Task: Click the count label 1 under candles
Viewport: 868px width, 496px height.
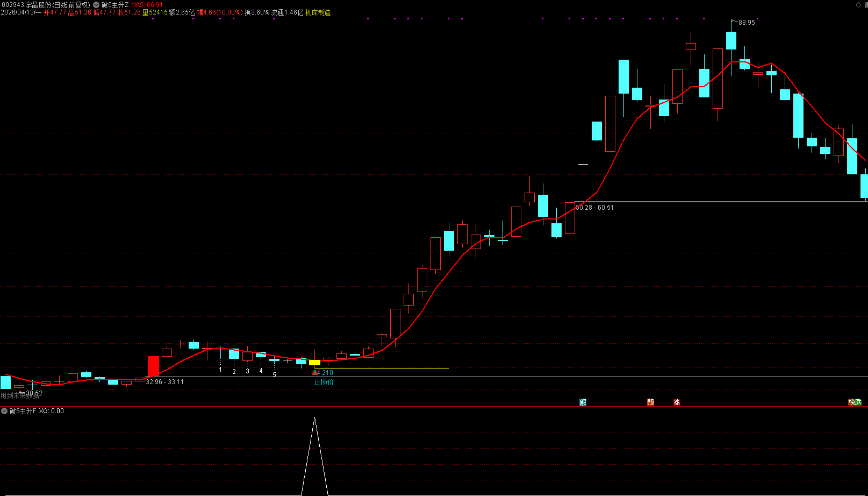Action: point(220,370)
